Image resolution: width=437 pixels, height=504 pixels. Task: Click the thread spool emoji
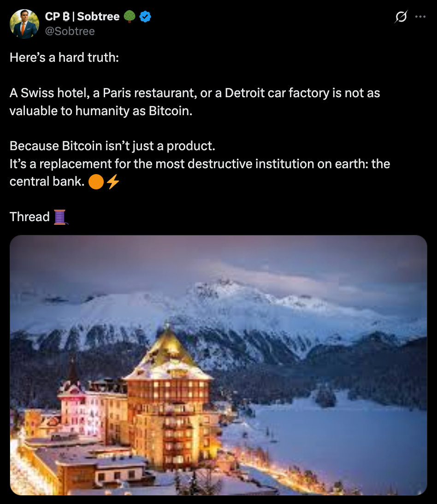pos(60,217)
